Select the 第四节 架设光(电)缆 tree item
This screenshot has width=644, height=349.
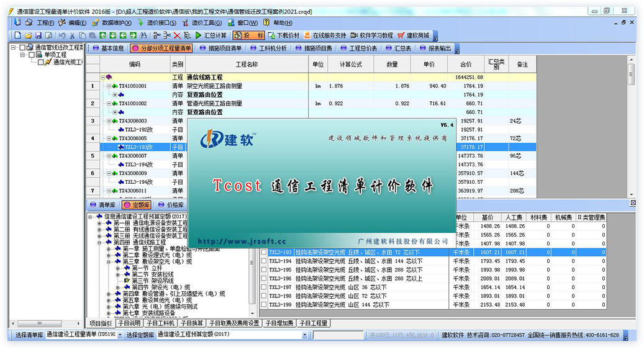(x=161, y=288)
